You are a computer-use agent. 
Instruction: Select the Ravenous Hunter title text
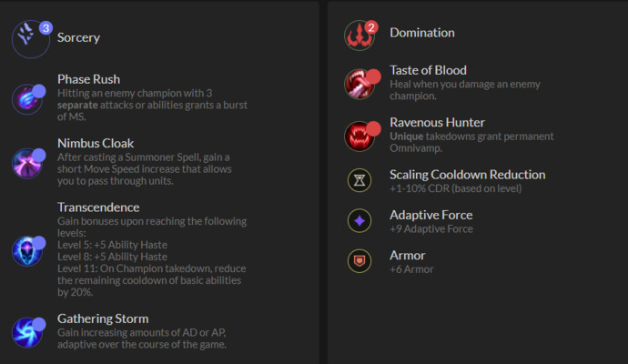[437, 122]
